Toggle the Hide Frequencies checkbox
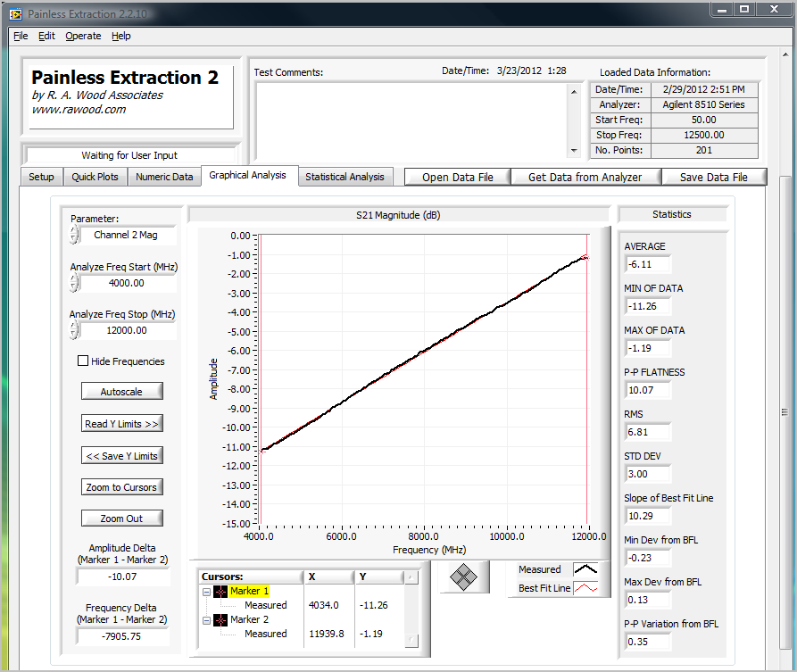 point(83,361)
